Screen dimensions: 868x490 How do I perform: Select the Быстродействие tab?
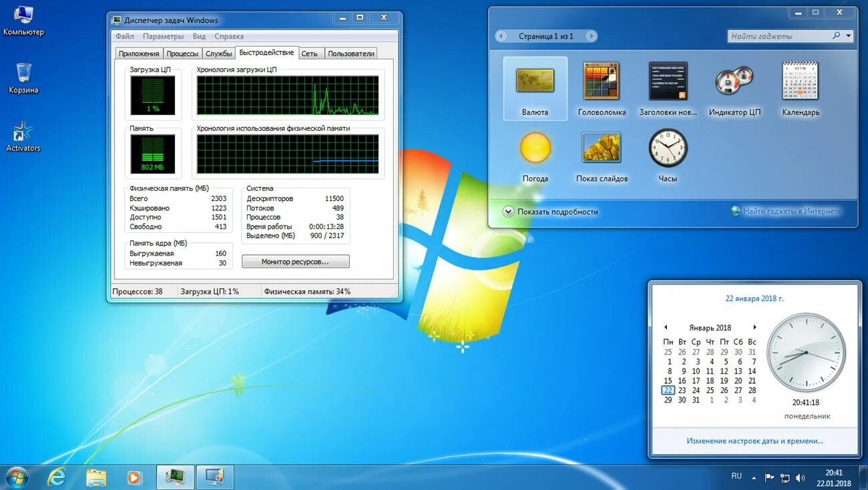[x=266, y=53]
